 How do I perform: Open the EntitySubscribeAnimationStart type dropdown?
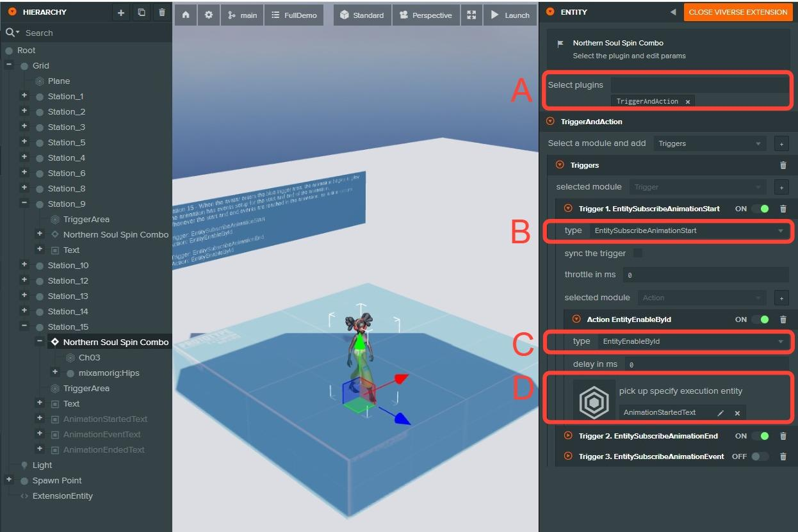(689, 230)
